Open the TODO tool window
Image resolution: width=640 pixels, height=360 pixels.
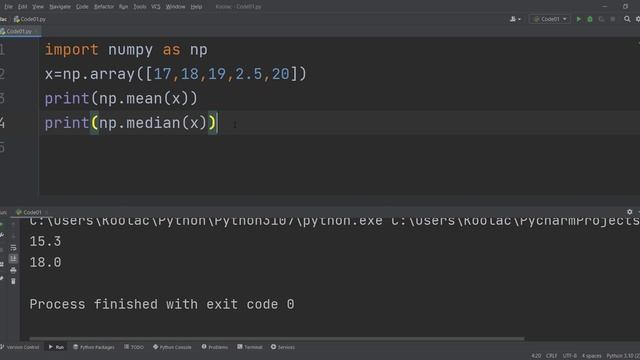tap(134, 347)
